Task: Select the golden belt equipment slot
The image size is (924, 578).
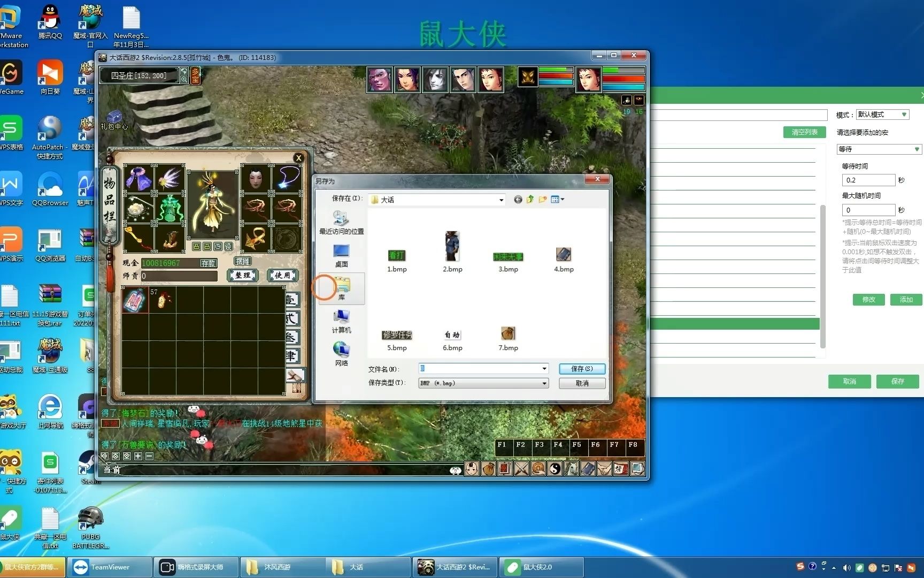Action: pos(256,238)
